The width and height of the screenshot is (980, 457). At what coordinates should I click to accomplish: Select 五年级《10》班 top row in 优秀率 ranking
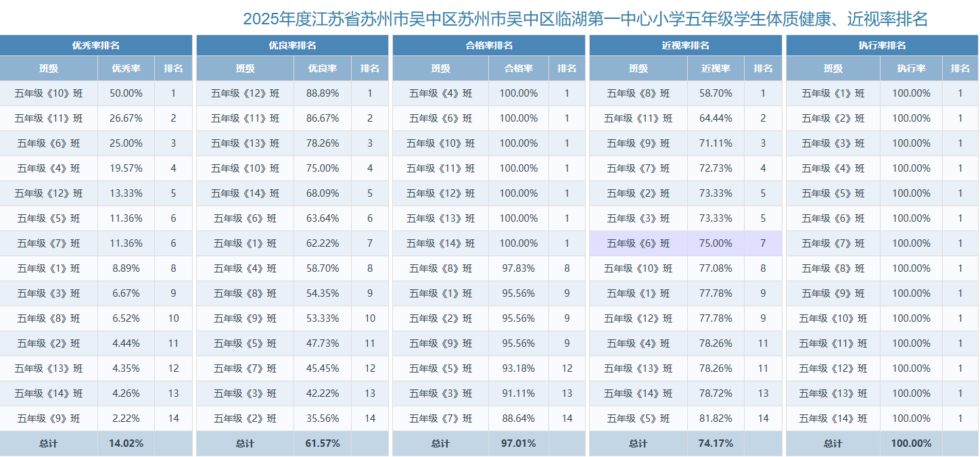(x=49, y=93)
